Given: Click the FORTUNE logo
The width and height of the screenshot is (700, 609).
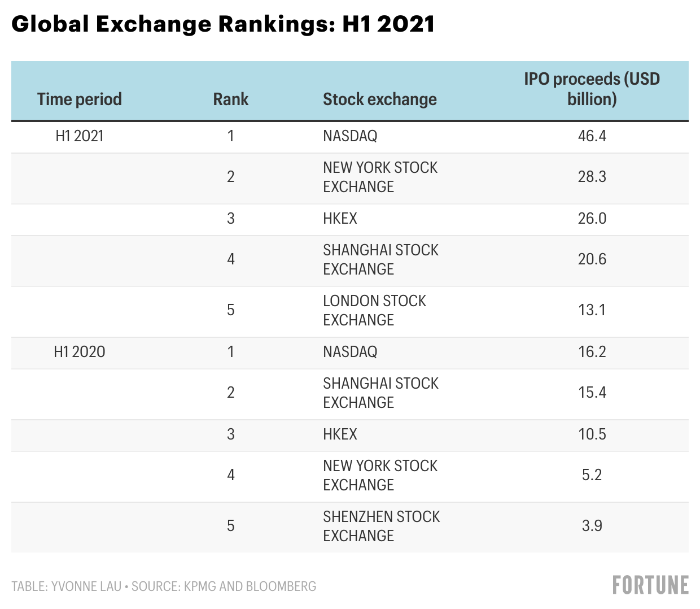Looking at the screenshot, I should [650, 585].
